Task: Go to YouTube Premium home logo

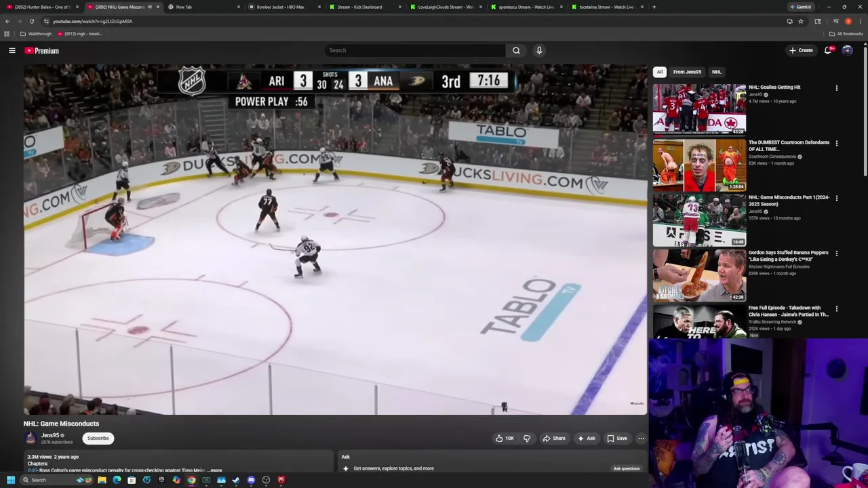Action: coord(42,50)
